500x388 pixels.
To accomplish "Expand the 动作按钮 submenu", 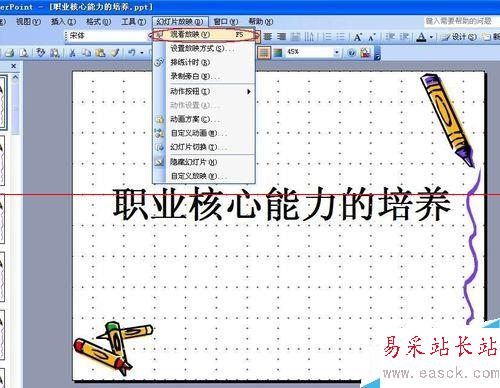I will click(204, 91).
